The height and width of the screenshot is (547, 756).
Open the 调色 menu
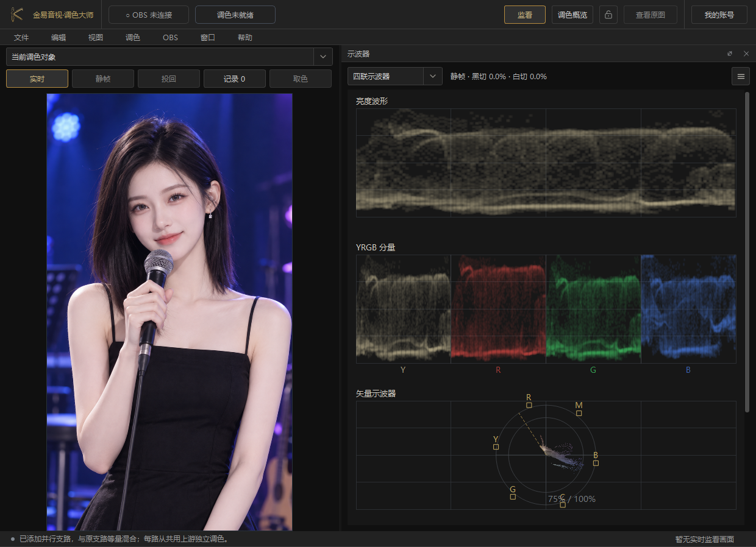pyautogui.click(x=133, y=37)
